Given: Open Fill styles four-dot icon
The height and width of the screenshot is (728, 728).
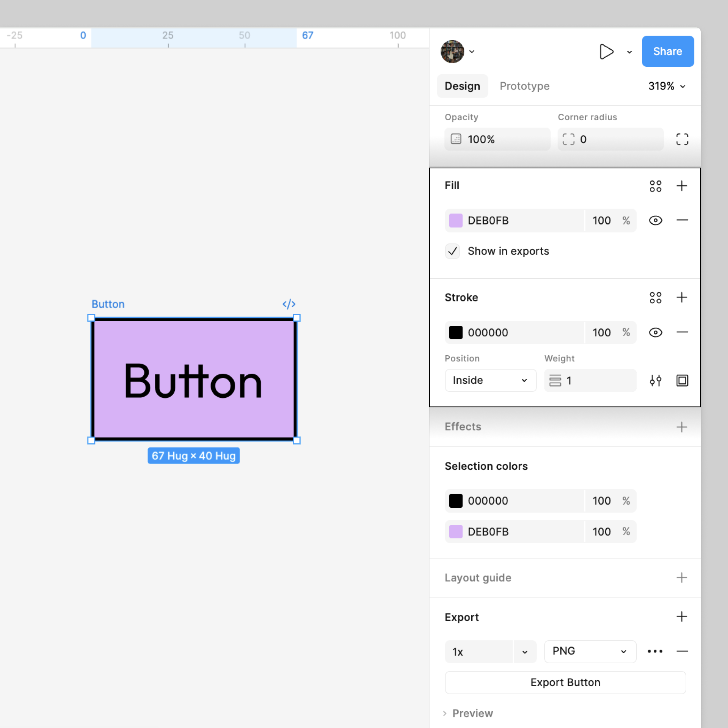Looking at the screenshot, I should pyautogui.click(x=655, y=186).
